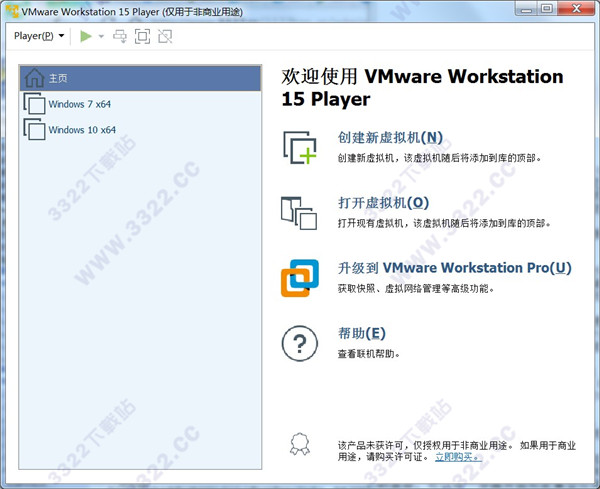Screen dimensions: 600x489
Task: Click the text 获取快照、虚拟网络管理等高级功能
Action: pos(416,289)
